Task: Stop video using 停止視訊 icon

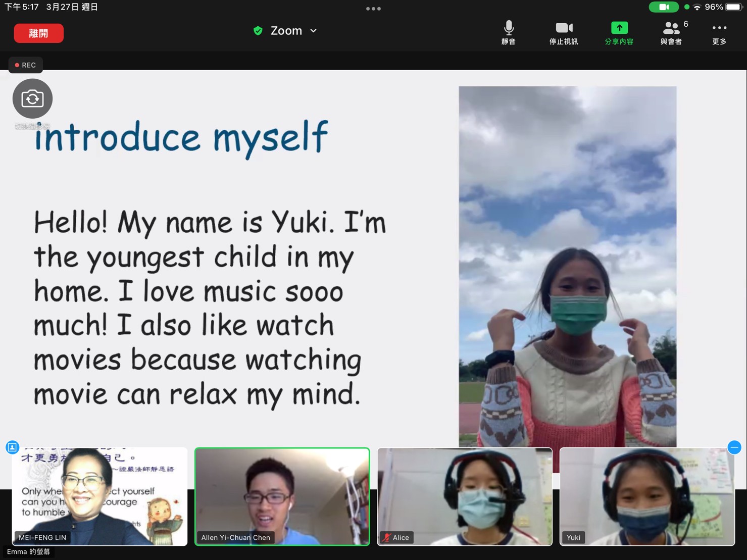Action: point(564,31)
